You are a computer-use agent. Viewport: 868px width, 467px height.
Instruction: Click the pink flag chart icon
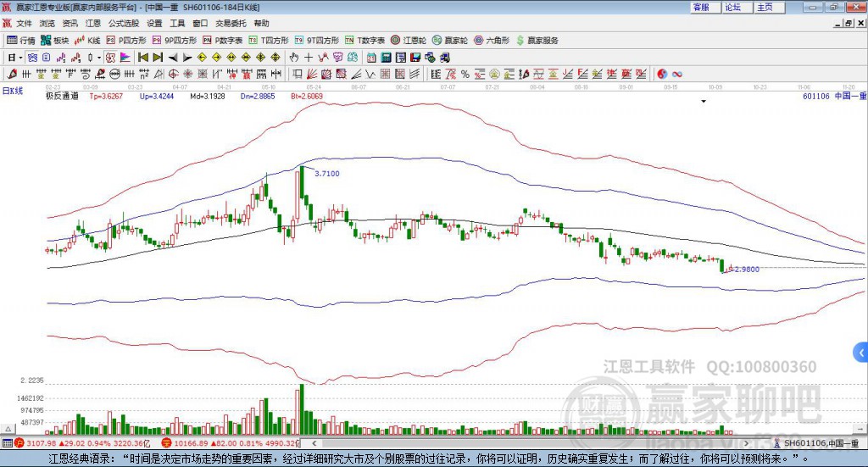tap(125, 58)
